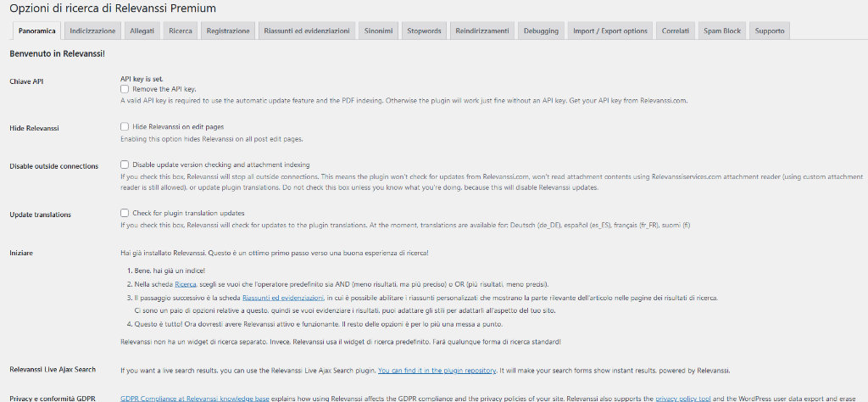Click the 'Iniziare' section label
Viewport: 868px width, 402px height.
(21, 253)
